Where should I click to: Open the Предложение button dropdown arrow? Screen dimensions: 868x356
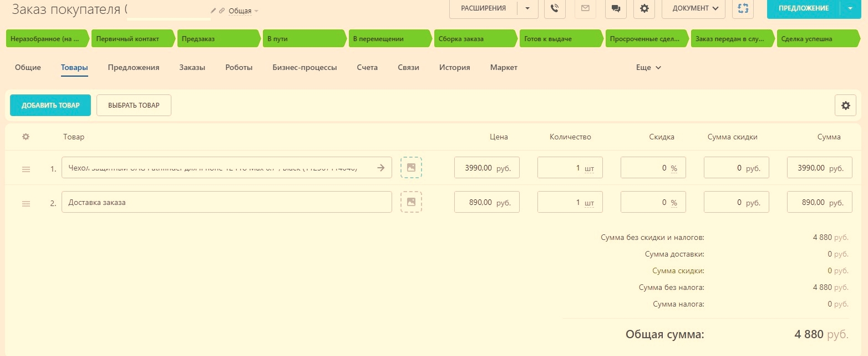(850, 8)
